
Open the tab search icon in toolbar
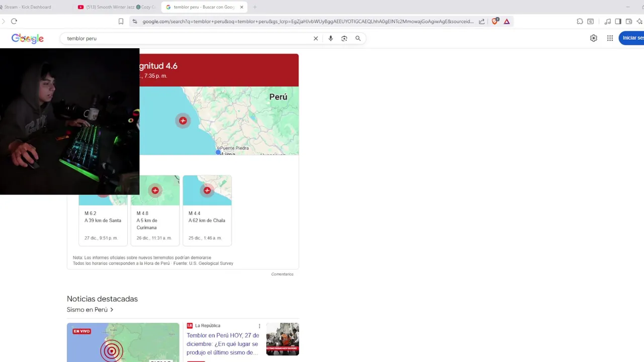591,21
